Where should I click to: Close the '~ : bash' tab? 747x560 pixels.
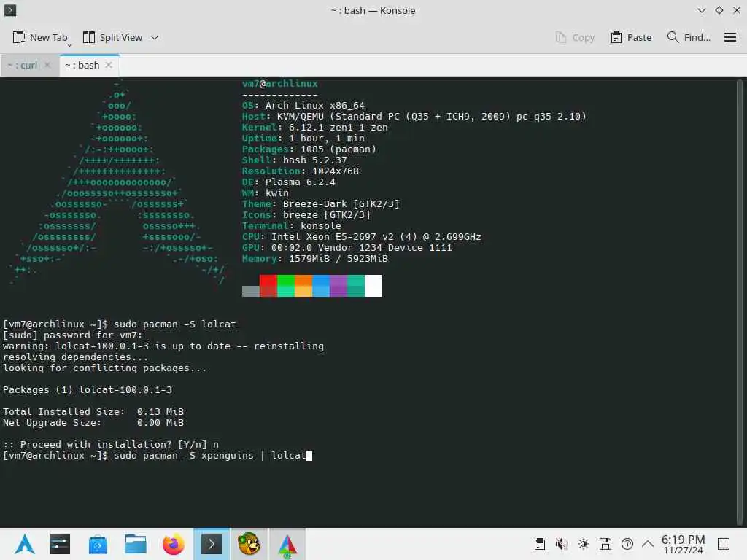[x=109, y=65]
